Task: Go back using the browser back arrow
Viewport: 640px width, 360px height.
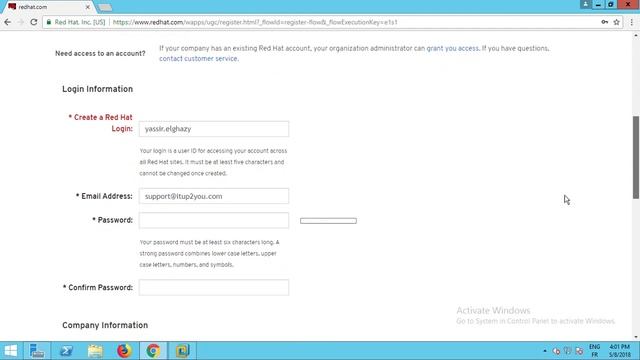Action: coord(7,22)
